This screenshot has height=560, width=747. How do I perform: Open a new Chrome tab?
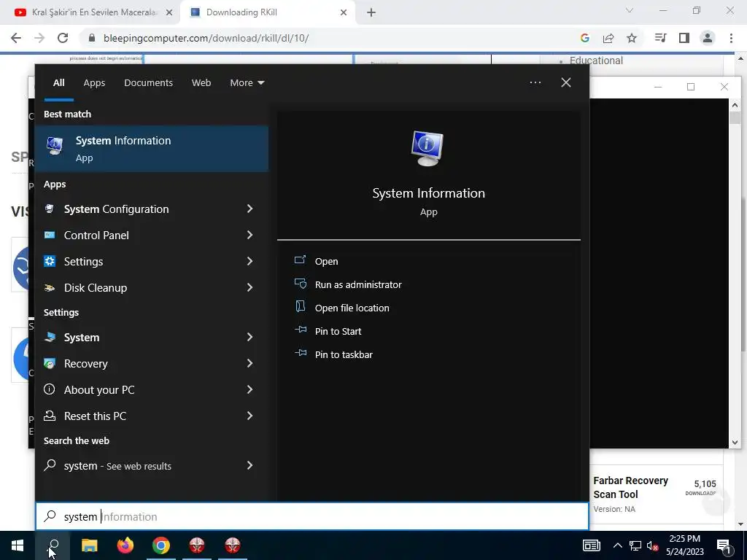tap(371, 12)
